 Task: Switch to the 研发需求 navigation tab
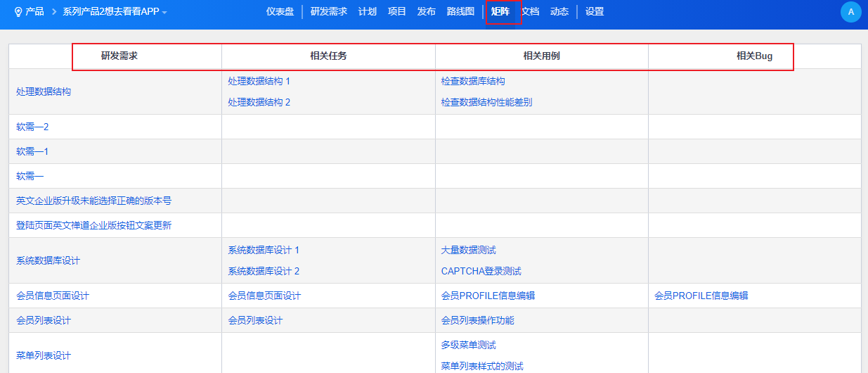(x=329, y=12)
